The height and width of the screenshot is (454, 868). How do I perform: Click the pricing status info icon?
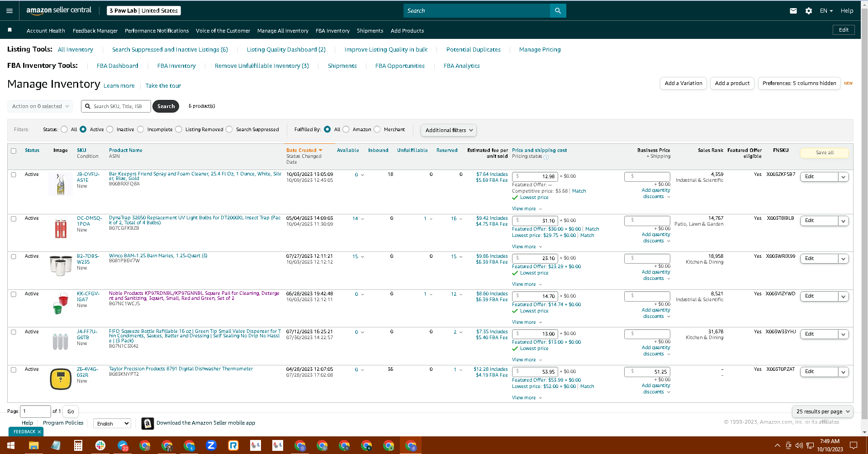click(546, 157)
